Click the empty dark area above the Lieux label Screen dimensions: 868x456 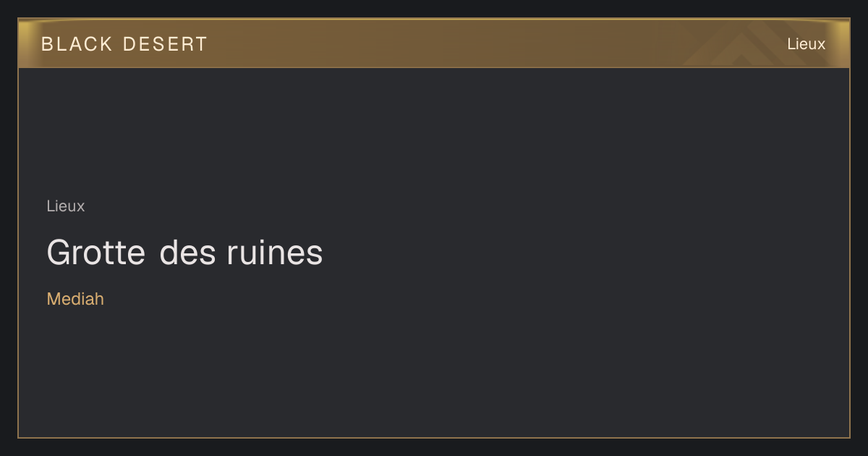(x=434, y=130)
